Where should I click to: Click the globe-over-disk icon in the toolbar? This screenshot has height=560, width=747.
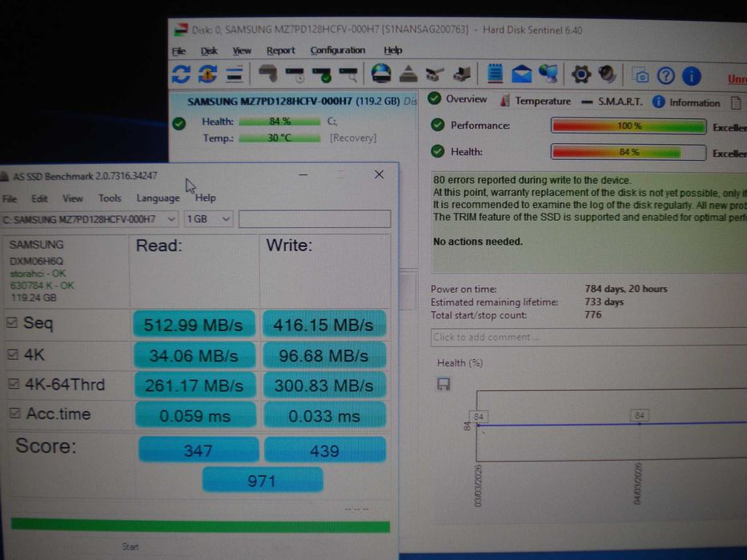pos(381,74)
